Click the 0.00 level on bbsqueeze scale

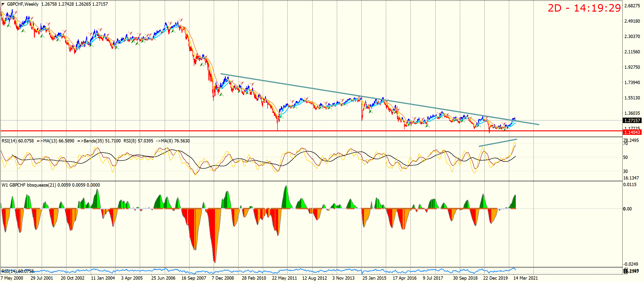click(x=627, y=209)
